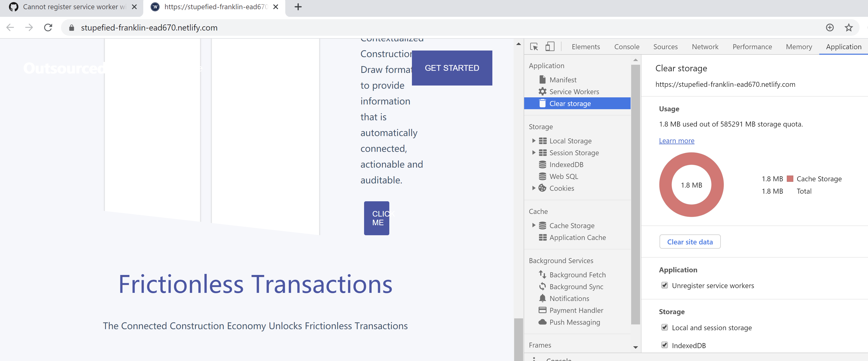This screenshot has width=868, height=361.
Task: Open the Learn more storage quota link
Action: pyautogui.click(x=677, y=140)
